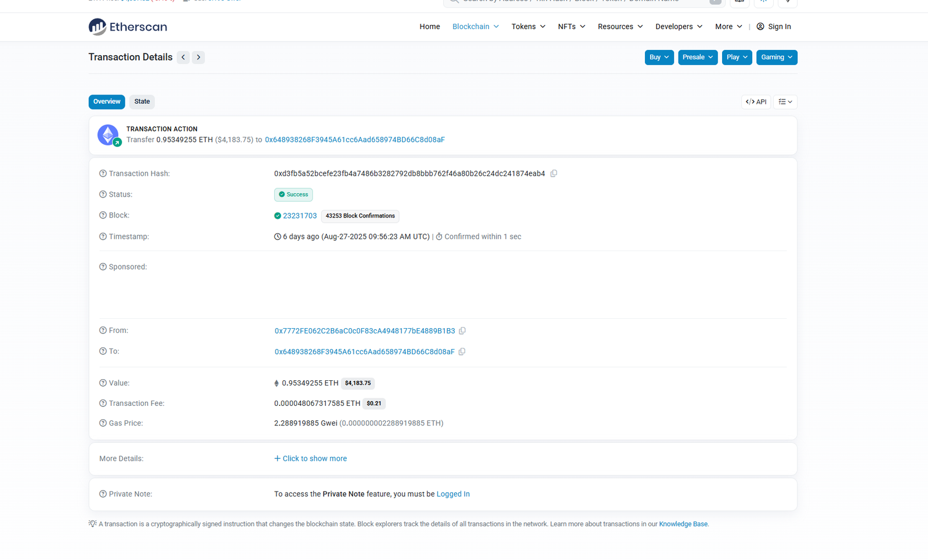Go to next transaction arrow

pos(198,57)
